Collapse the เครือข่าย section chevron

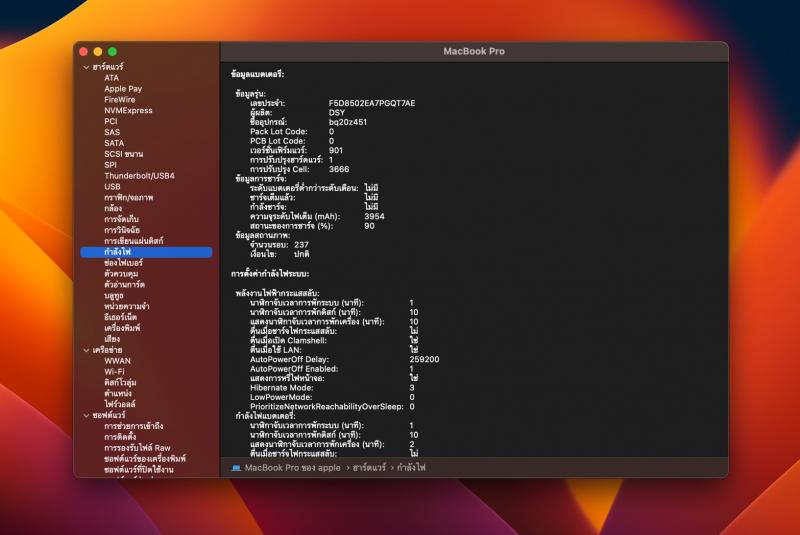click(x=86, y=350)
